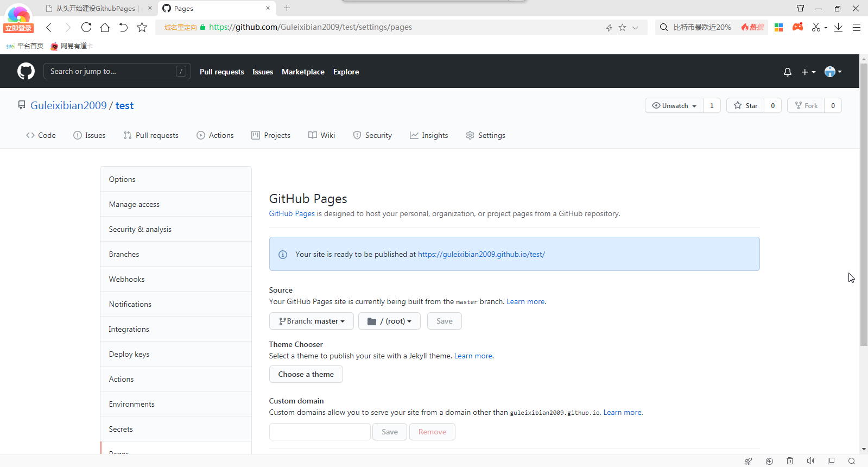
Task: Expand the Branch: master dropdown
Action: (312, 321)
